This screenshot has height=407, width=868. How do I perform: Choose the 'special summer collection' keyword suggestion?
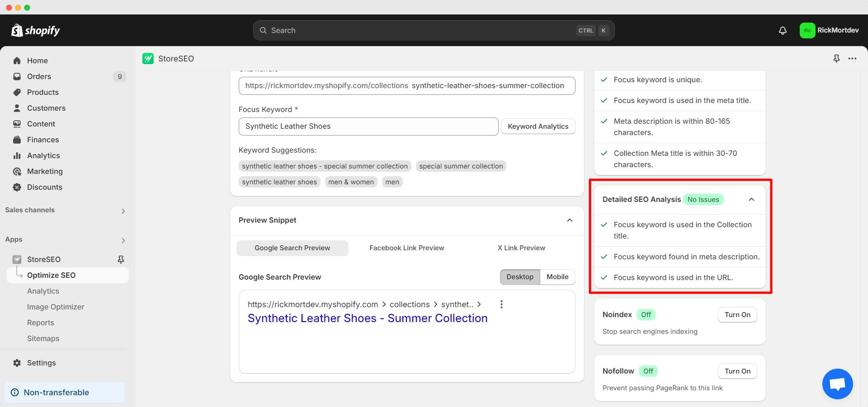461,166
